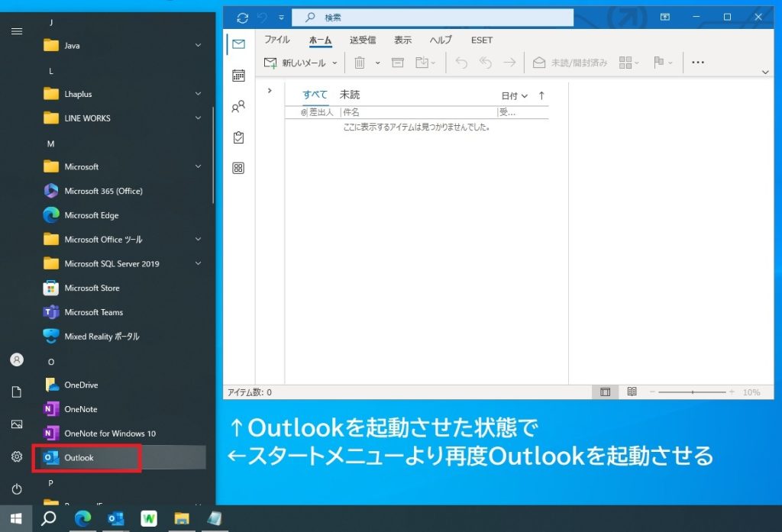This screenshot has width=782, height=532.
Task: Click the Delete trash can icon
Action: [x=360, y=63]
